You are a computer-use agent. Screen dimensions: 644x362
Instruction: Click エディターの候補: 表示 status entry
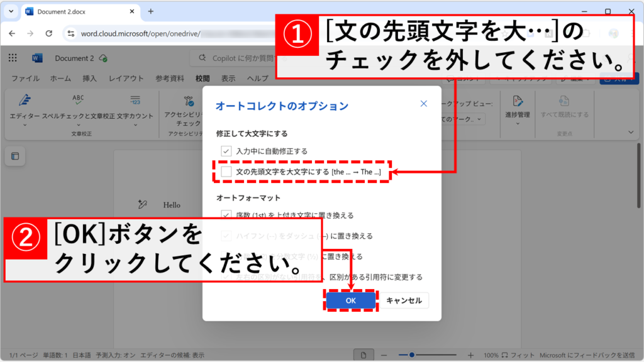tap(172, 355)
